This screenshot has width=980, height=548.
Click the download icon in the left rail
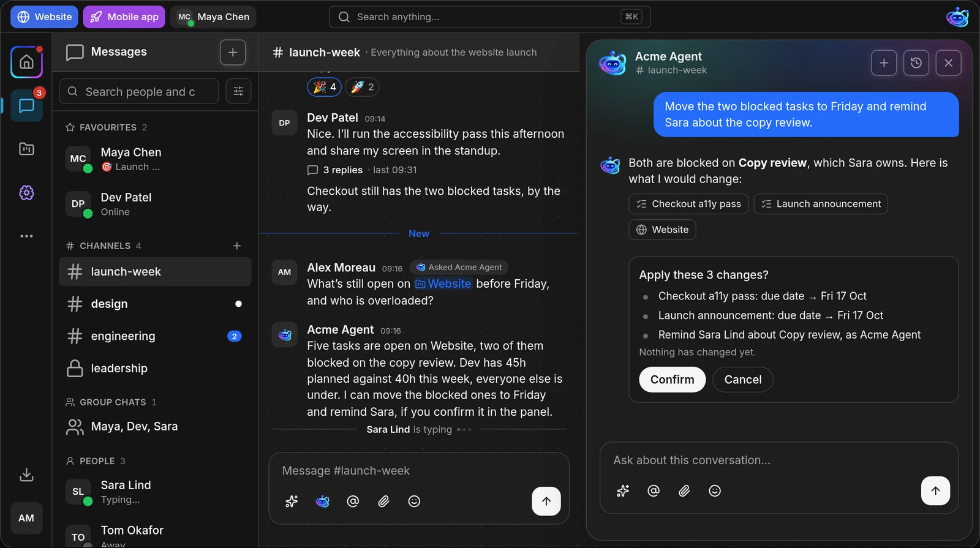click(26, 475)
